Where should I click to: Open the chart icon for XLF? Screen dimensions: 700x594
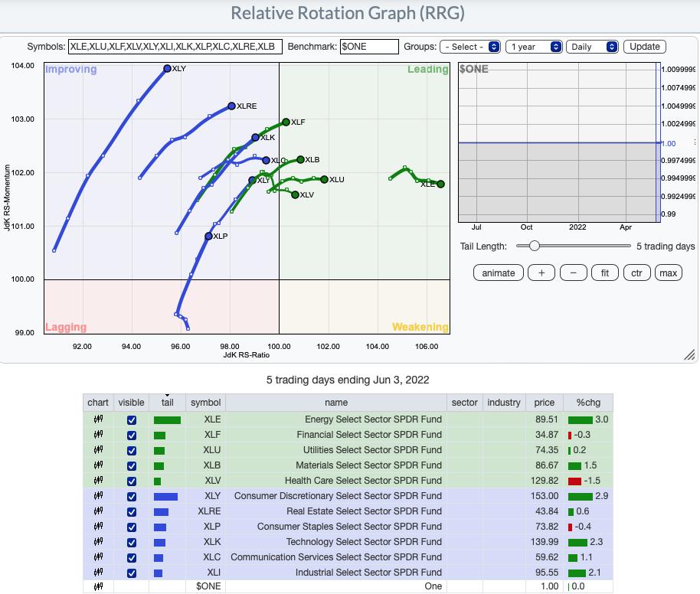tap(98, 435)
